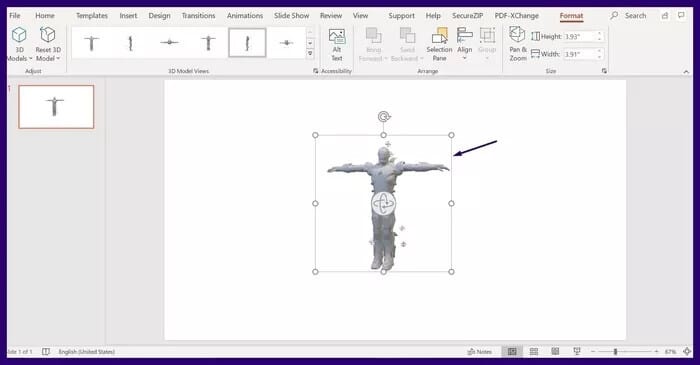Click the right-middle resize handle of the model
Viewport: 700px width, 365px height.
point(451,203)
